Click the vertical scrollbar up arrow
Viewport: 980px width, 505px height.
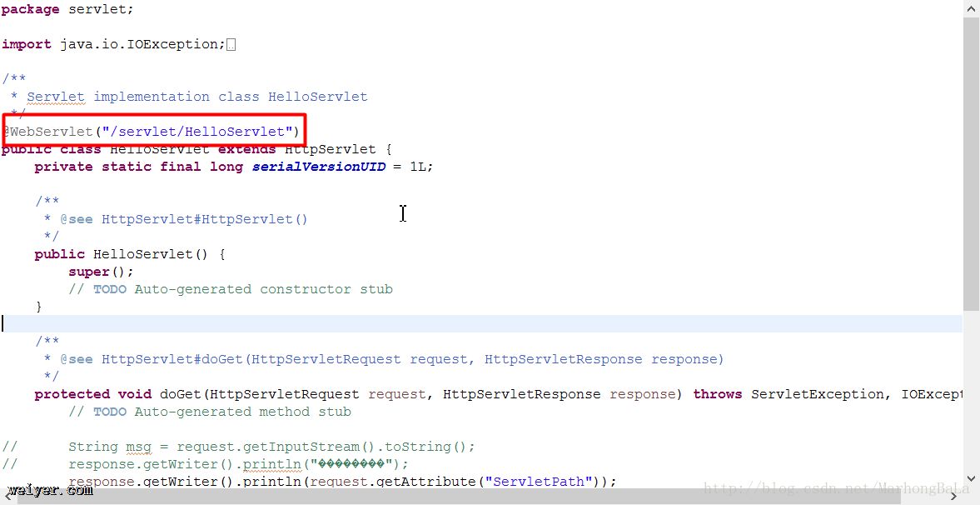pos(971,8)
